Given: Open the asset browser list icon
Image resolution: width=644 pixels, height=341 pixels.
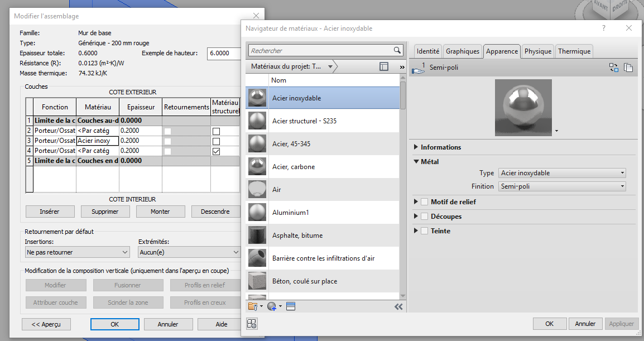Looking at the screenshot, I should click(291, 306).
